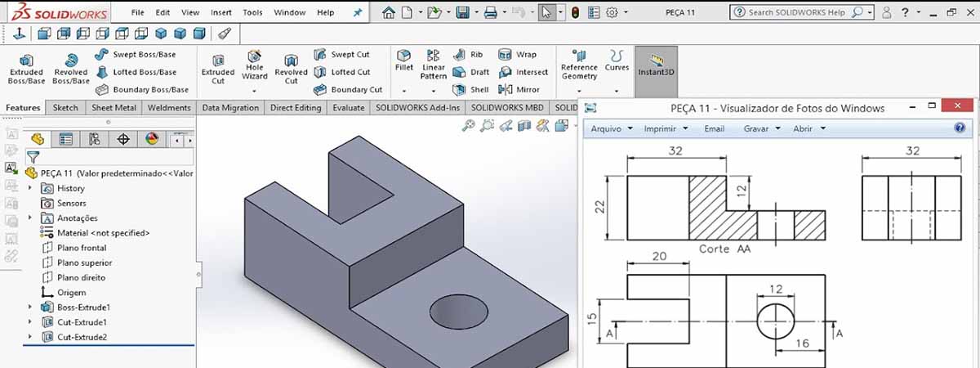This screenshot has height=368, width=980.
Task: Choose Lofted Boss/Base feature
Action: coord(136,72)
